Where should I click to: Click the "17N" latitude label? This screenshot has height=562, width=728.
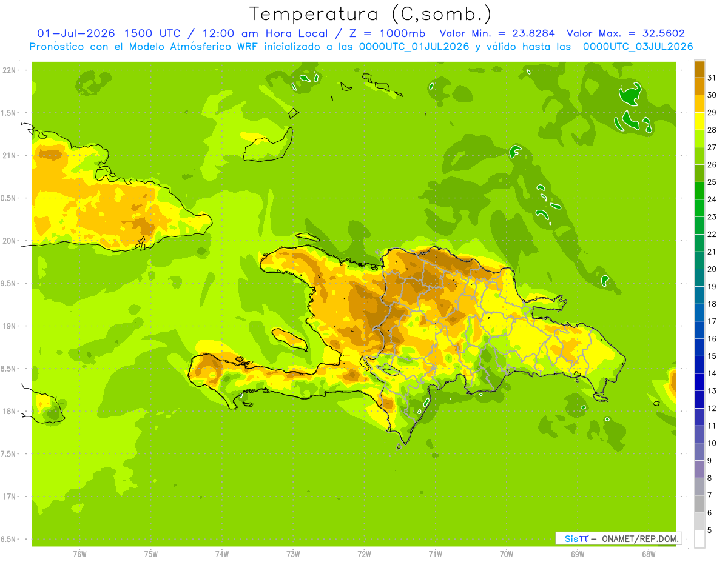(x=10, y=497)
